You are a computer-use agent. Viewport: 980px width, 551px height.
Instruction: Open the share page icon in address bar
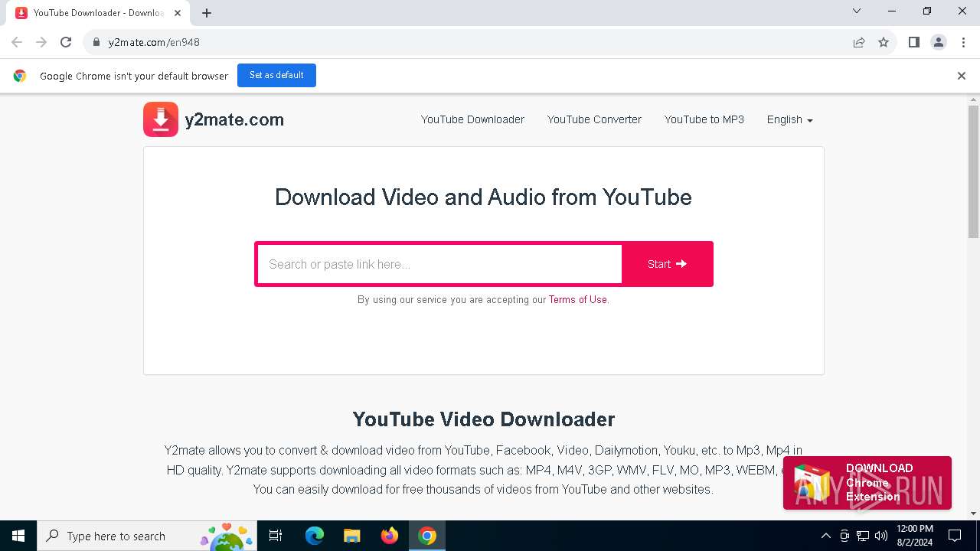pos(859,42)
